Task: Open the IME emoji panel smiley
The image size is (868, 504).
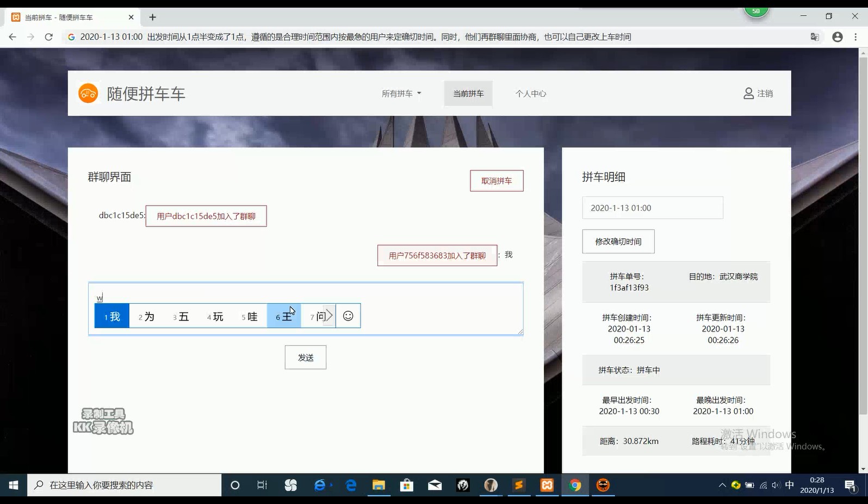Action: [x=348, y=316]
